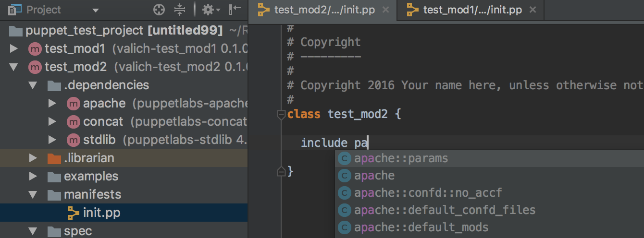Image resolution: width=644 pixels, height=238 pixels.
Task: Click the hide Project panel icon
Action: (235, 10)
